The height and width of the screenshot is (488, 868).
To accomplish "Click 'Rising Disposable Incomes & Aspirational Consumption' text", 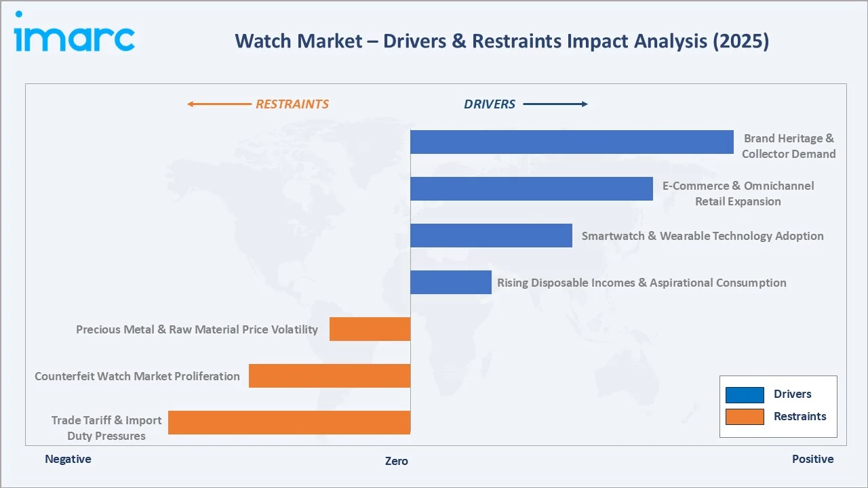I will pos(642,283).
